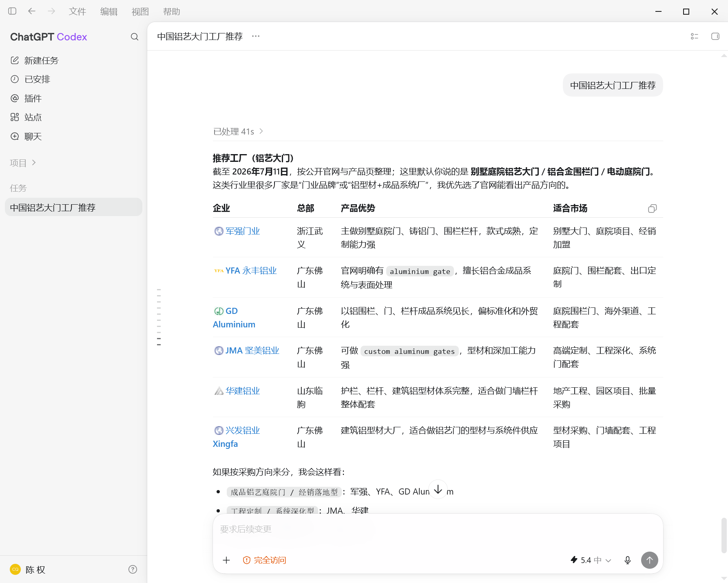728x583 pixels.
Task: Open the 文件 menu
Action: [77, 12]
